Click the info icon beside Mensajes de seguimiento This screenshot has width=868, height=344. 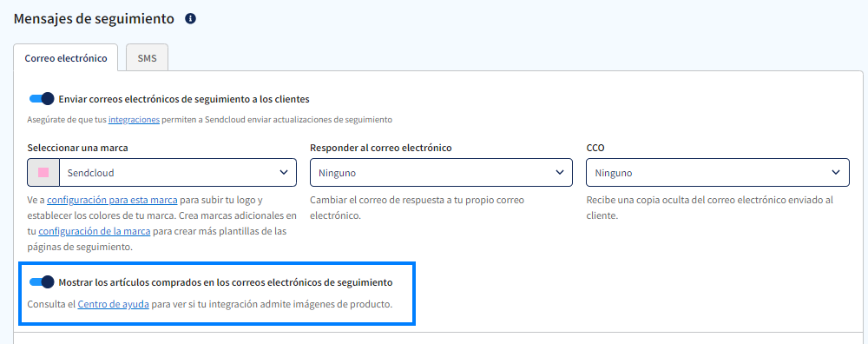tap(190, 19)
